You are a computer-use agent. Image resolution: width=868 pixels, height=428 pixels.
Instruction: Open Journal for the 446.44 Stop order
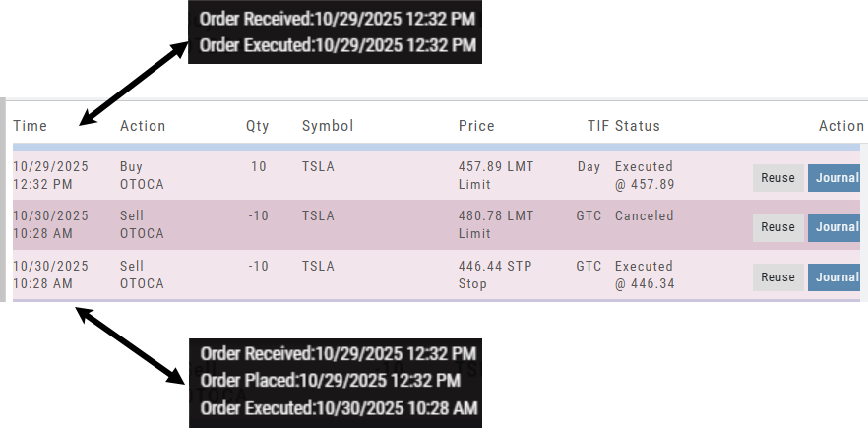[x=836, y=277]
